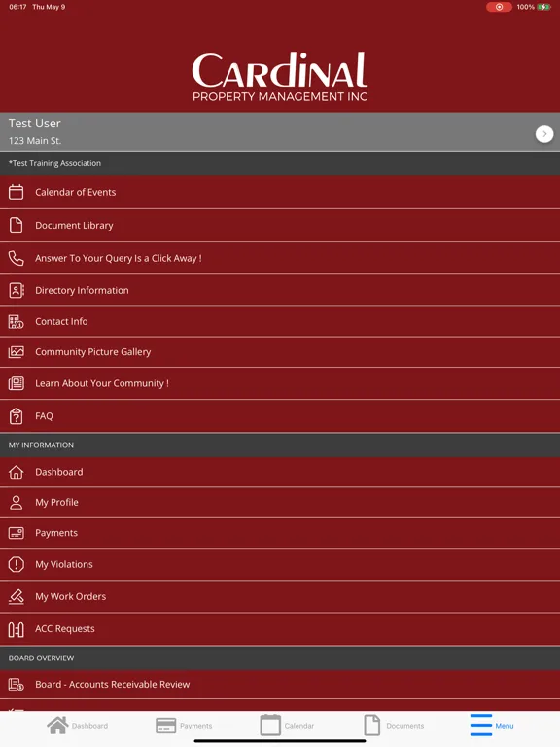Tap the 06:17 clock in status bar
560x747 pixels.
tap(17, 7)
